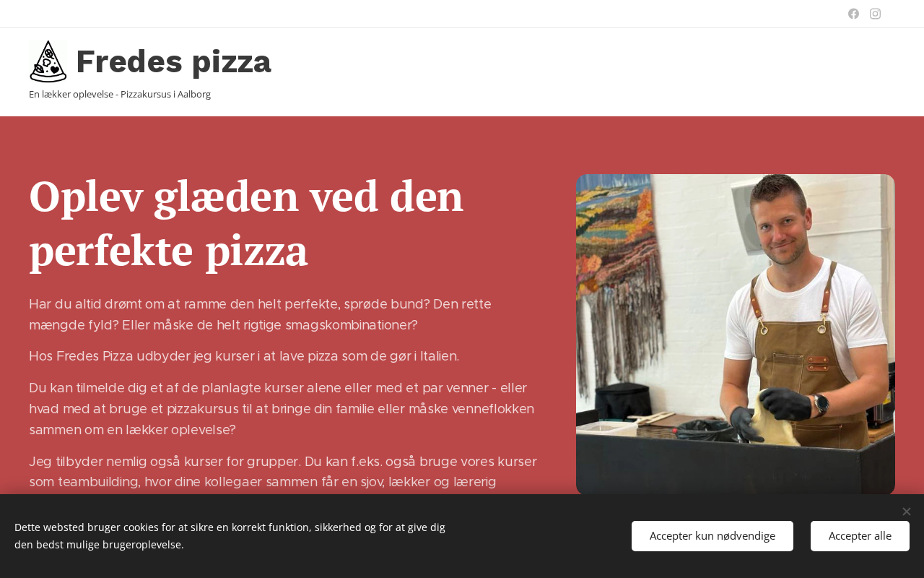Click Accepter alle button

pyautogui.click(x=860, y=536)
